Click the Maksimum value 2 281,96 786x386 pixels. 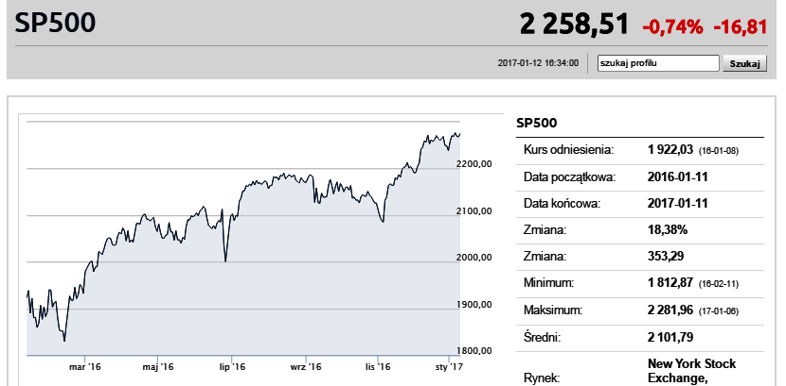(x=670, y=310)
